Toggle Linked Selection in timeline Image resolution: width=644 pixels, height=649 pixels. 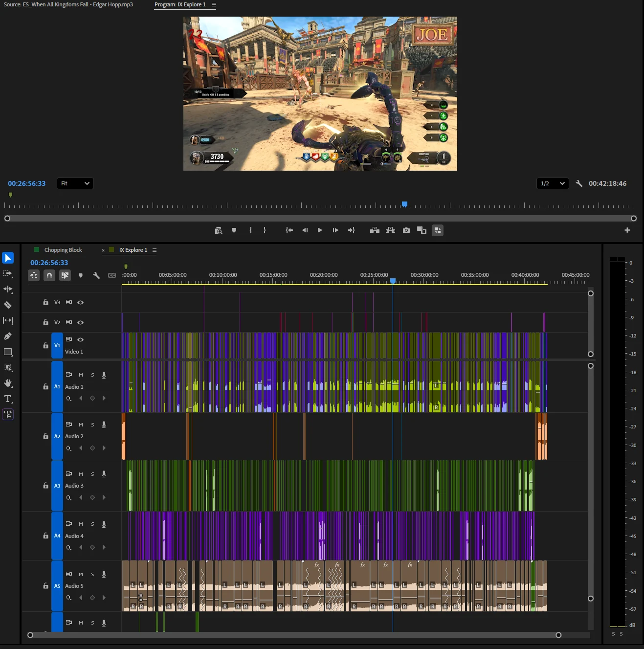(x=65, y=275)
